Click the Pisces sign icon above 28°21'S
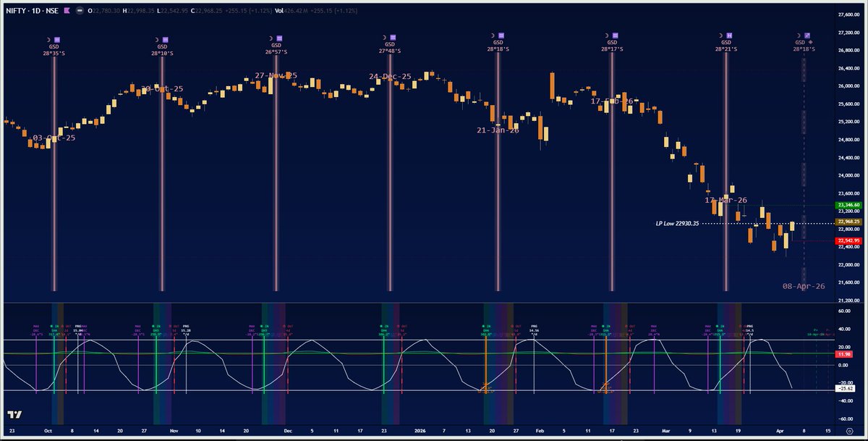The height and width of the screenshot is (441, 868). tap(730, 34)
